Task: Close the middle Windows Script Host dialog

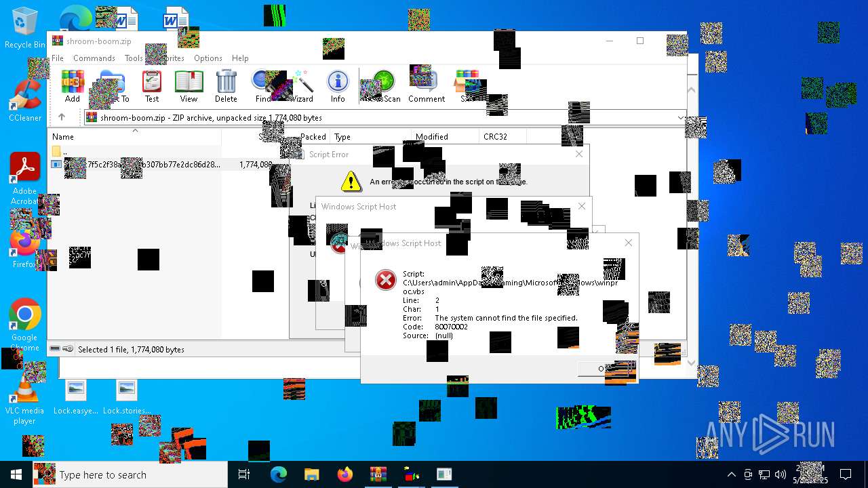Action: pyautogui.click(x=582, y=206)
